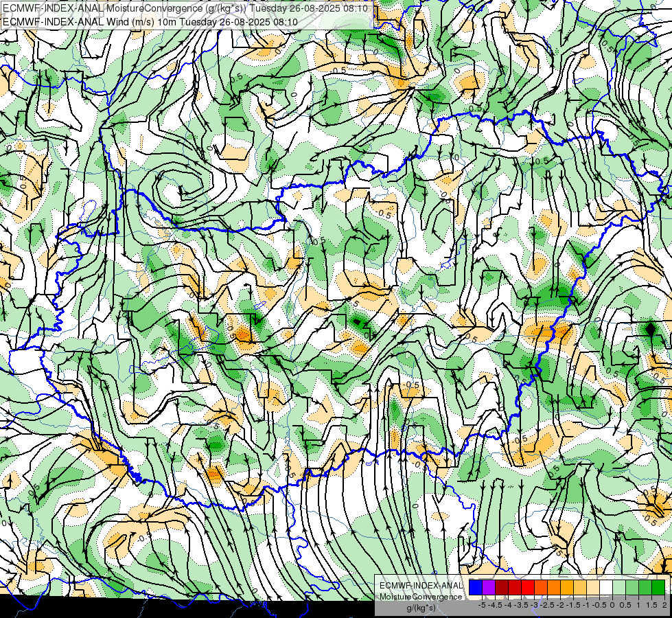Click the -2 tick label on the legend
This screenshot has width=672, height=618.
point(560,605)
